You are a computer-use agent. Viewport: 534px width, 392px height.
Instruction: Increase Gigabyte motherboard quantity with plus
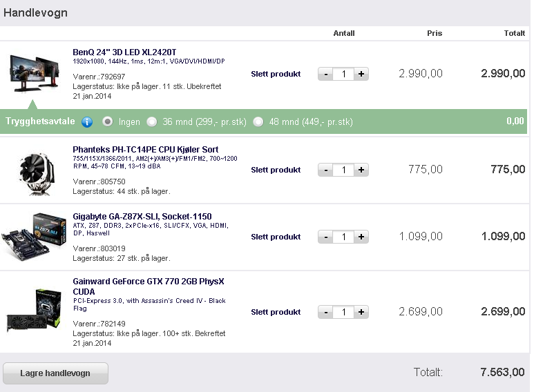(361, 237)
